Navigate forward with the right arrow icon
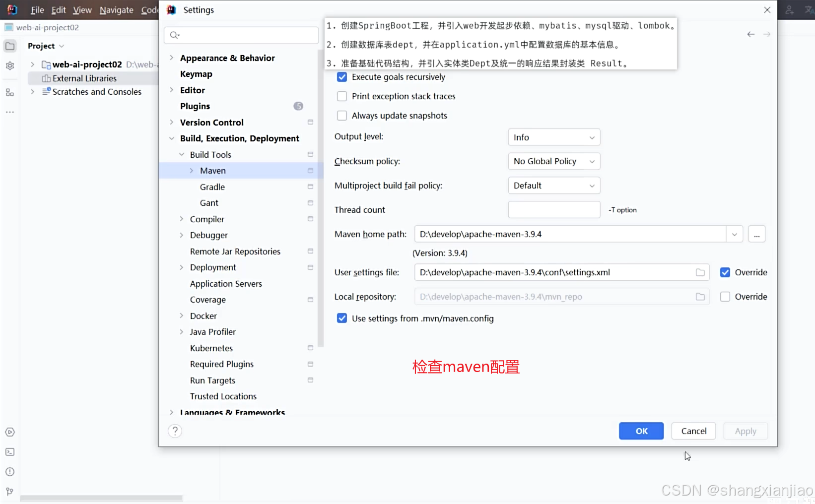The image size is (815, 504). point(767,34)
